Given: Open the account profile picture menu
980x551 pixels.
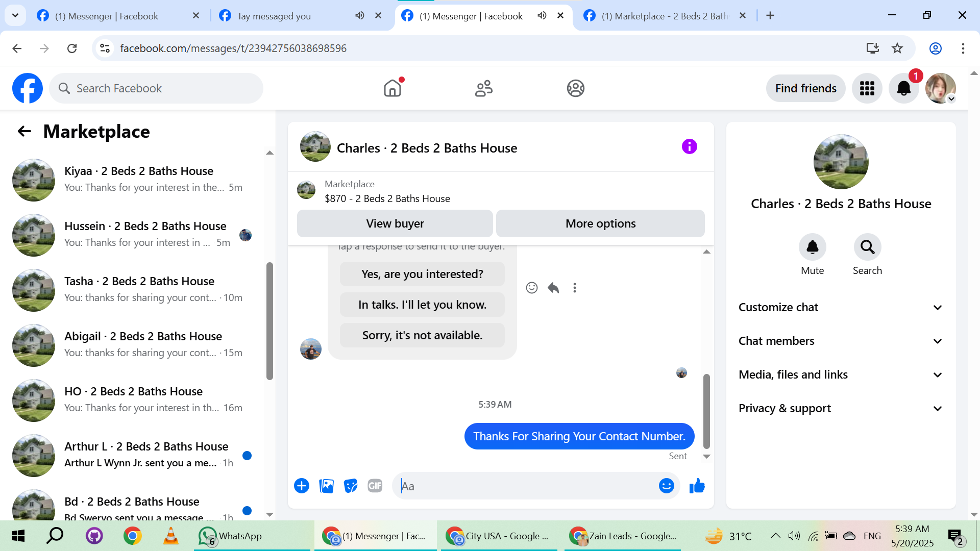Looking at the screenshot, I should (940, 88).
